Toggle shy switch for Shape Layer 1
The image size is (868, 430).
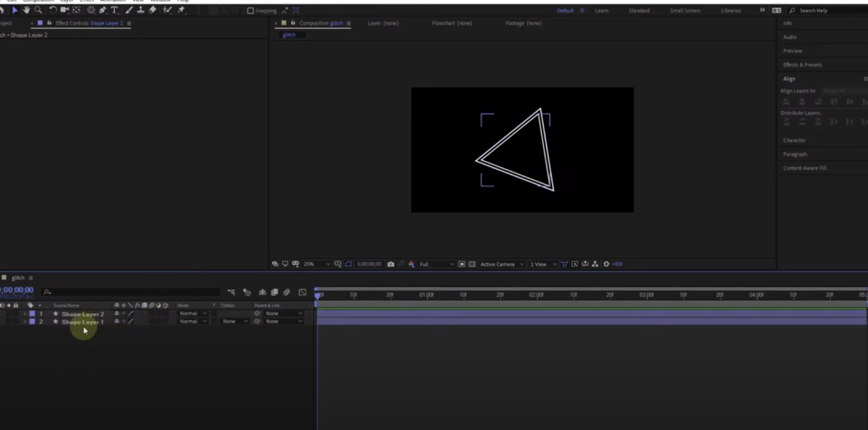(x=116, y=322)
